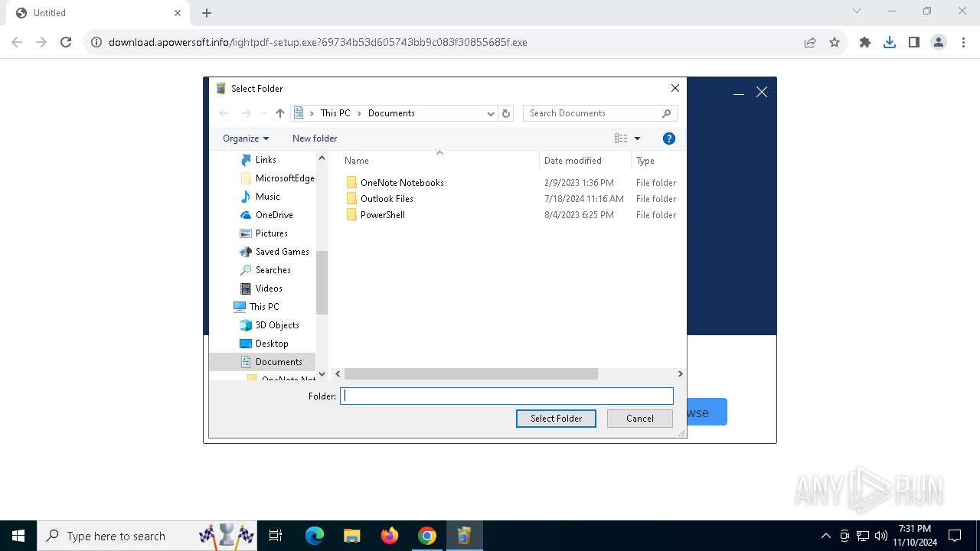Open File Explorer from taskbar

click(352, 536)
